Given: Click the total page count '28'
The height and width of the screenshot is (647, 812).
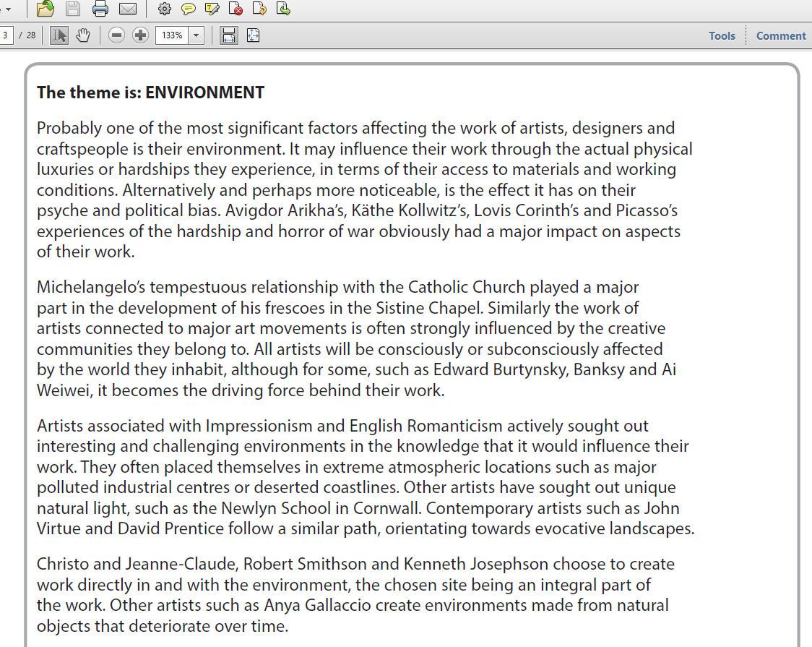Looking at the screenshot, I should [x=31, y=35].
